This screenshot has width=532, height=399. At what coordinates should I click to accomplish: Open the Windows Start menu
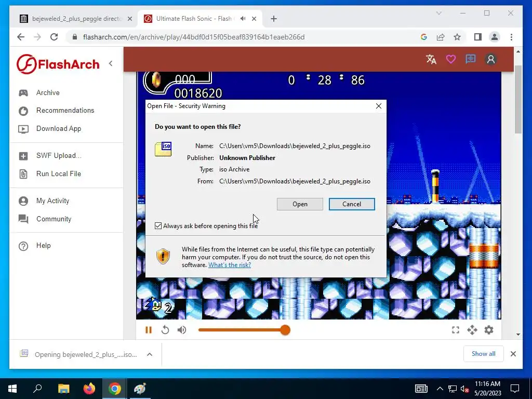click(x=12, y=389)
